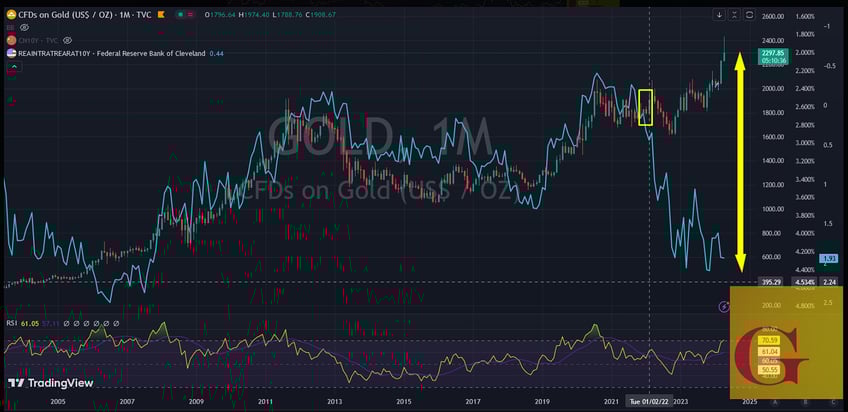Click the collapse-pane arrows icon
848x412 pixels.
coord(734,15)
